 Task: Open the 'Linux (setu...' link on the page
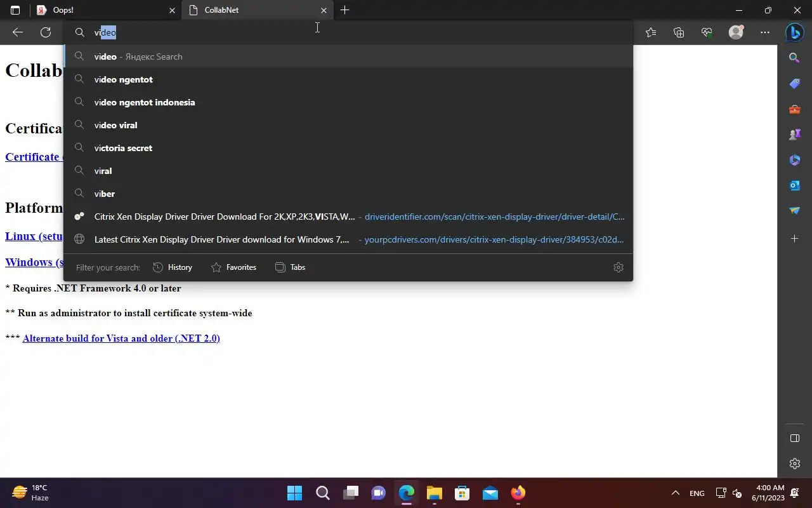click(34, 236)
